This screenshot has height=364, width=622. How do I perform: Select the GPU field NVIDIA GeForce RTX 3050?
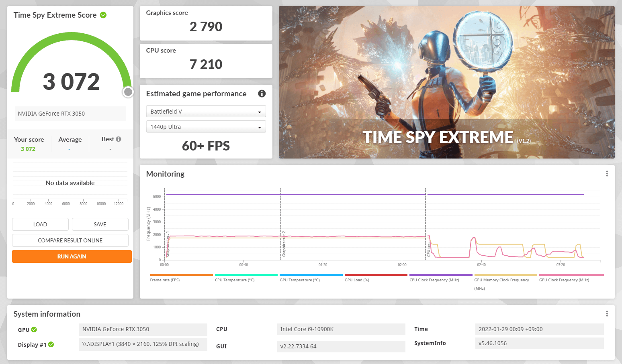(143, 329)
